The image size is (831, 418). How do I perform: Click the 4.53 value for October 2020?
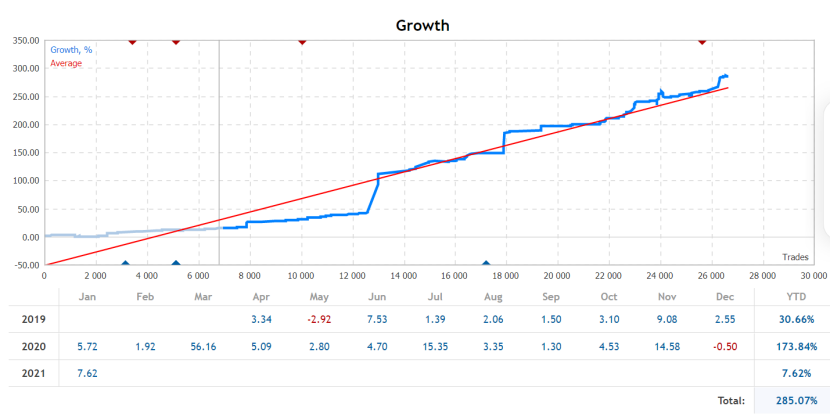pos(609,347)
